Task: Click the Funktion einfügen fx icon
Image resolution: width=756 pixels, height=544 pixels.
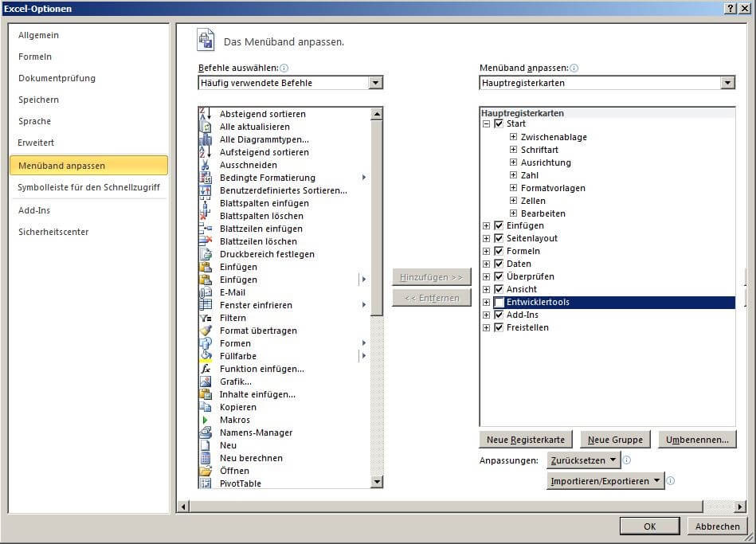Action: (x=206, y=369)
